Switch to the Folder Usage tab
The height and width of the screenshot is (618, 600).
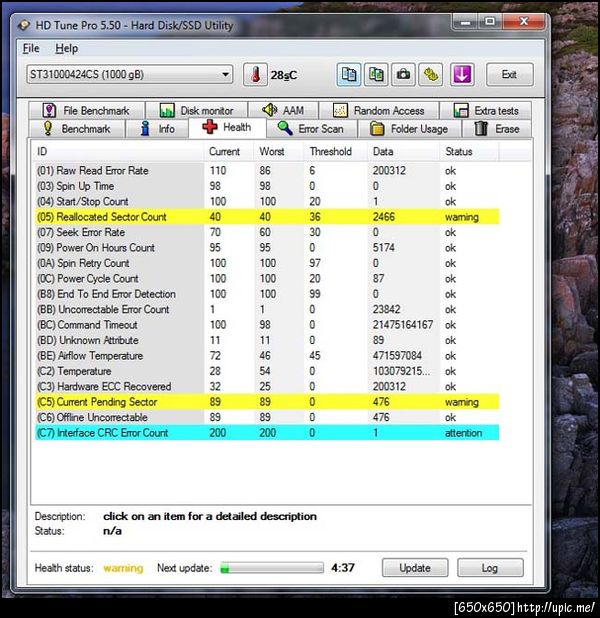(409, 129)
